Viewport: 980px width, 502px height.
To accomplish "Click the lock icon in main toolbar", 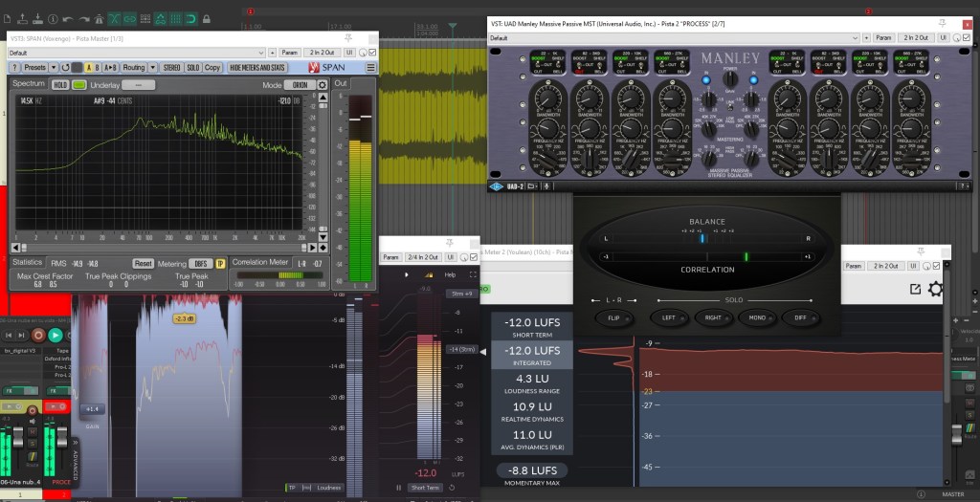I will coord(207,18).
